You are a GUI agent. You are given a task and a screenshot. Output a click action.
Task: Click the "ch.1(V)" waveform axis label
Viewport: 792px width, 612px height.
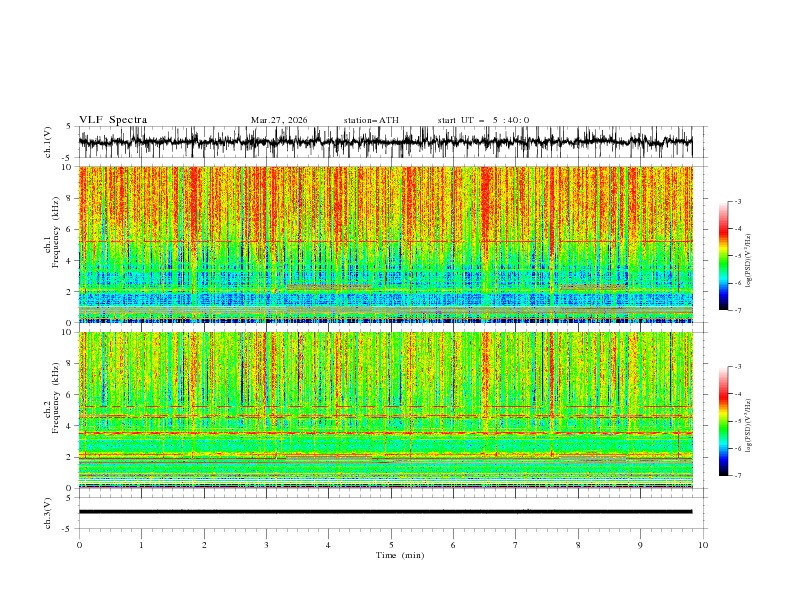[x=48, y=142]
